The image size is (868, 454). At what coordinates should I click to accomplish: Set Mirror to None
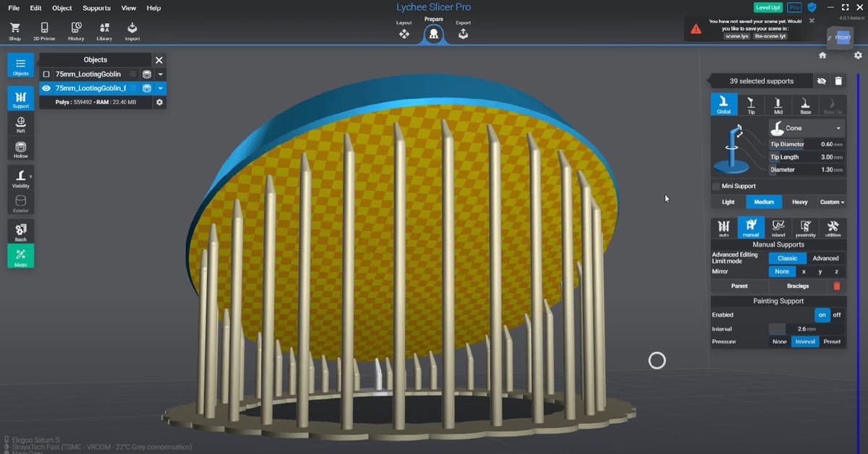(782, 271)
